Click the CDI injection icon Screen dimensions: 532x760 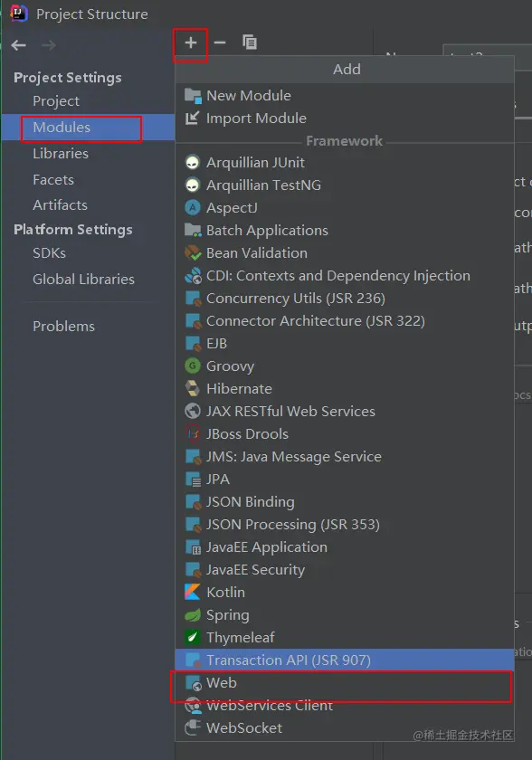click(193, 275)
